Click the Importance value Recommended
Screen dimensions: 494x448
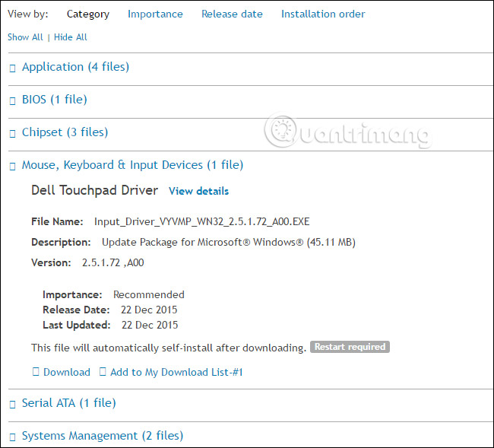(149, 294)
